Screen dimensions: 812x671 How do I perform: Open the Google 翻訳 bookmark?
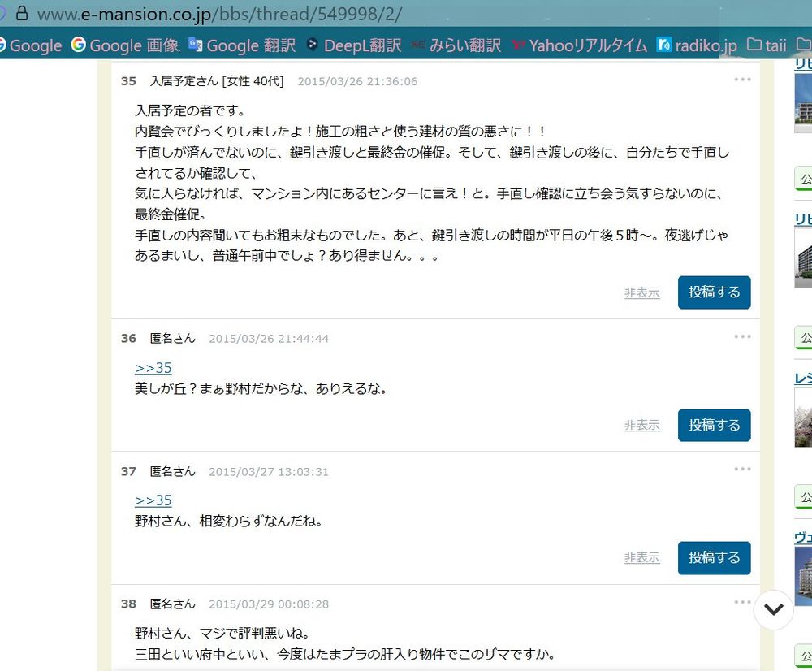pyautogui.click(x=241, y=45)
